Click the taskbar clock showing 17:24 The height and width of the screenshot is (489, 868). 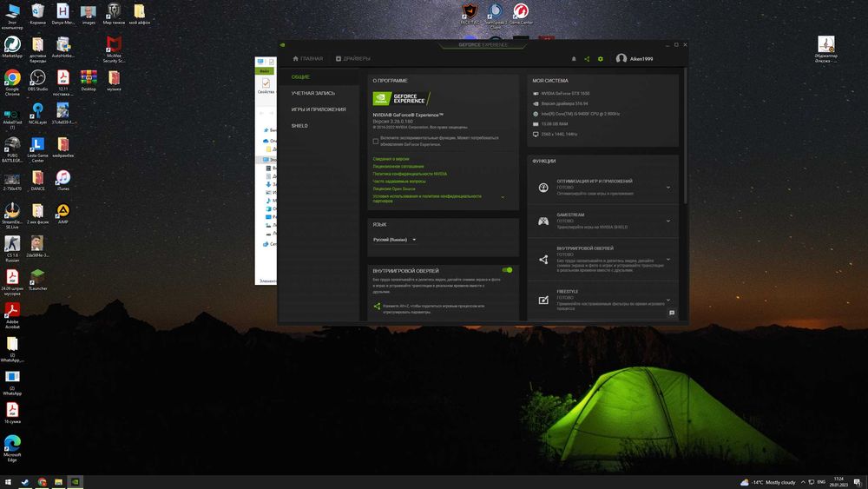coord(838,482)
